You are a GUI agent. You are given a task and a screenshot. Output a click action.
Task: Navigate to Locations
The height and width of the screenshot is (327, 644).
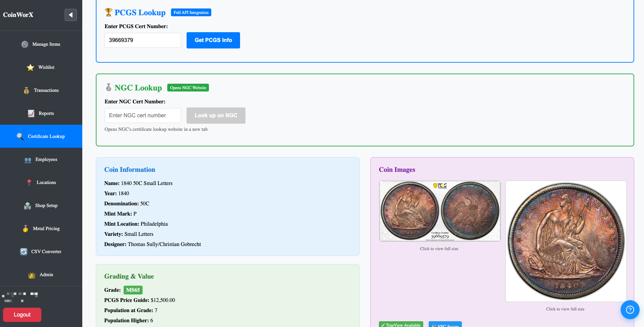click(x=41, y=183)
